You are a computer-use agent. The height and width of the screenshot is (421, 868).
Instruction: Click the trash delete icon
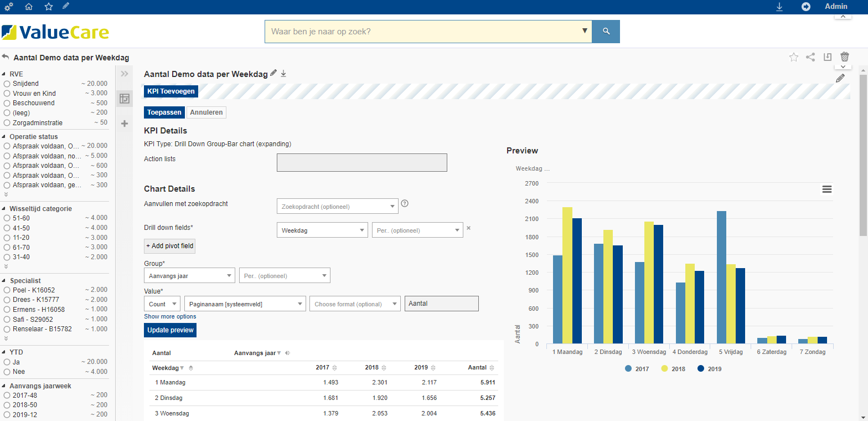pos(845,57)
